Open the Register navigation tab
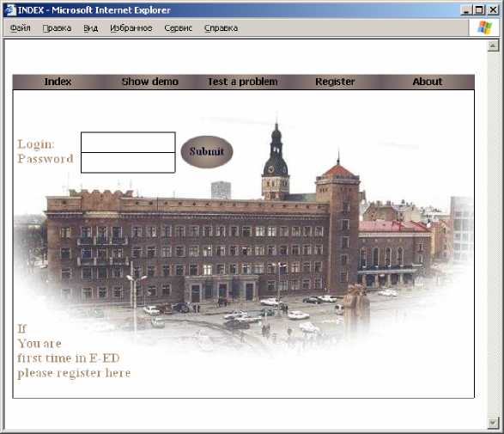The width and height of the screenshot is (504, 434). [335, 82]
